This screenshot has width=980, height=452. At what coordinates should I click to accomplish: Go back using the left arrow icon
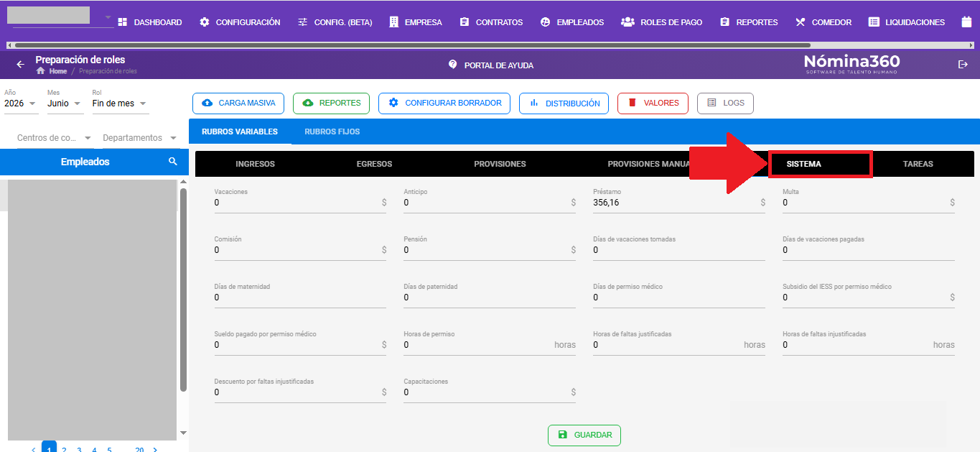click(20, 65)
